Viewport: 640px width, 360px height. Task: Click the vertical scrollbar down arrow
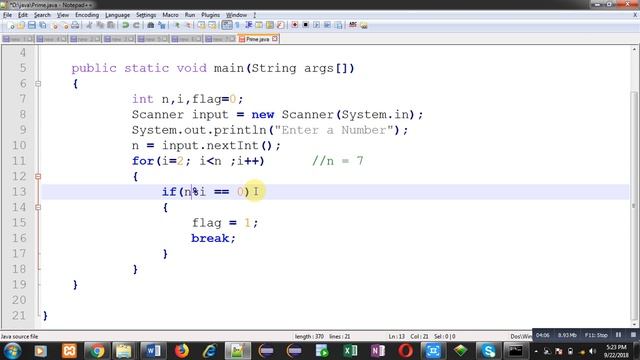[x=635, y=324]
